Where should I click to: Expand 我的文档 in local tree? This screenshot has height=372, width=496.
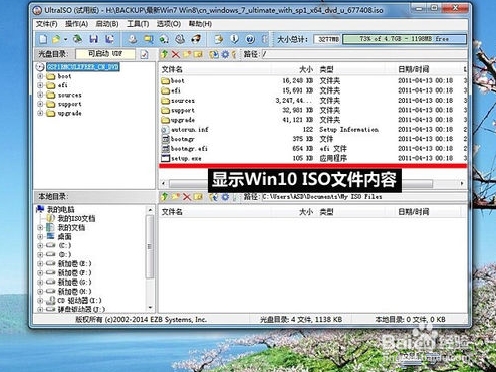pos(40,227)
